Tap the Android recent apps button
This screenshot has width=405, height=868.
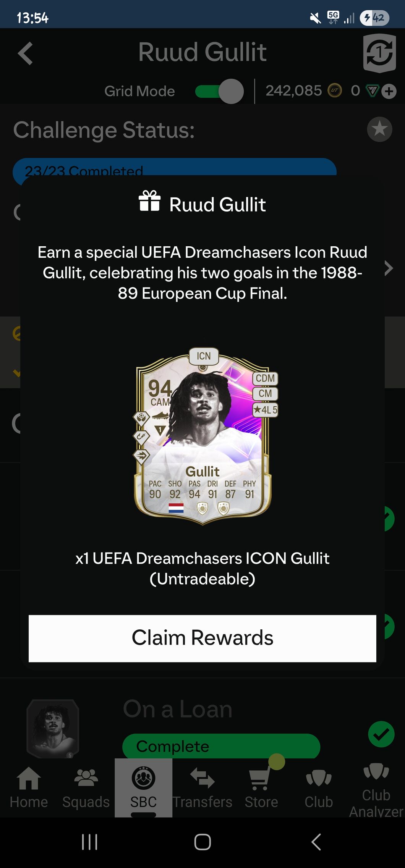pos(90,842)
